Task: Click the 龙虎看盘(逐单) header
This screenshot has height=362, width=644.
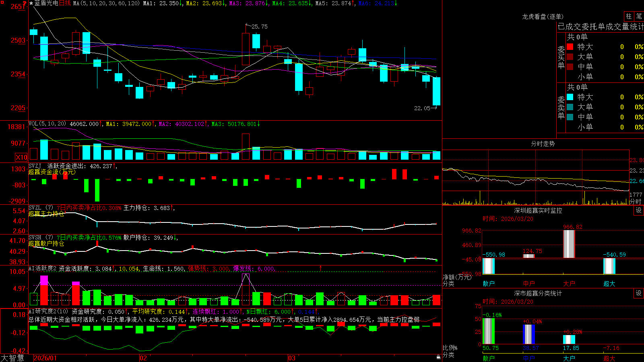Action: tap(543, 16)
